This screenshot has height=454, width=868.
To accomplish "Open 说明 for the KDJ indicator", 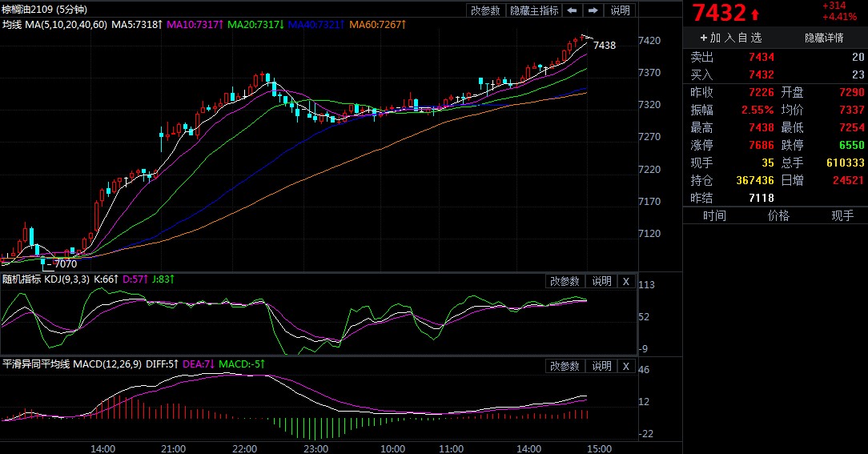I will (x=601, y=281).
